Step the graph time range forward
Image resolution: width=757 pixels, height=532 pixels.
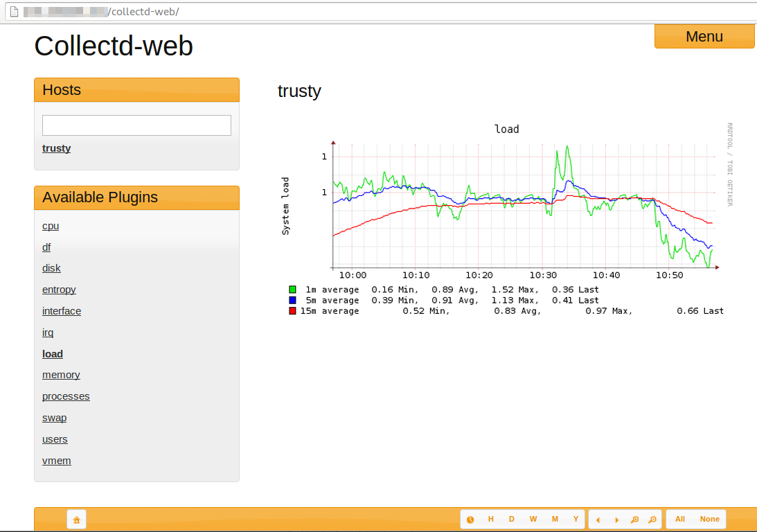point(616,520)
